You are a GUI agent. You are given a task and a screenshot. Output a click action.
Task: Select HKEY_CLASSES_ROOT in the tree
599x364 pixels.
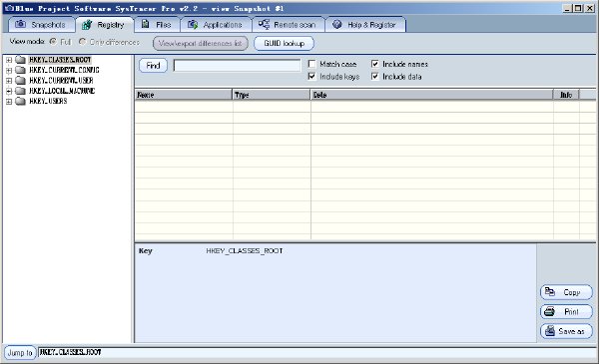(60, 60)
